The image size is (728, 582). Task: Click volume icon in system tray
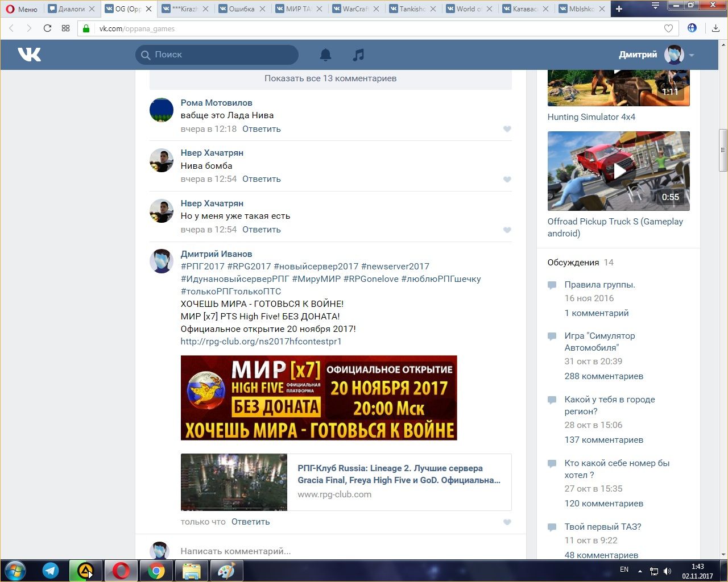click(x=668, y=571)
